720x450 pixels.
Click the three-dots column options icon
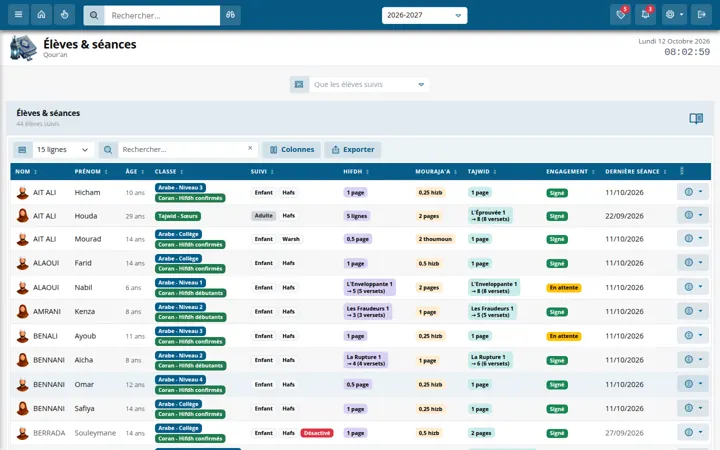pos(681,171)
